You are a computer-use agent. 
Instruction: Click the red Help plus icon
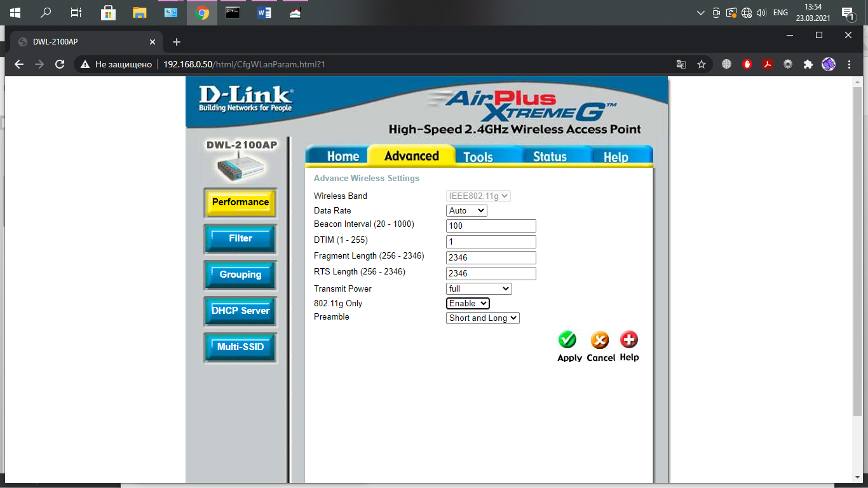pyautogui.click(x=629, y=340)
